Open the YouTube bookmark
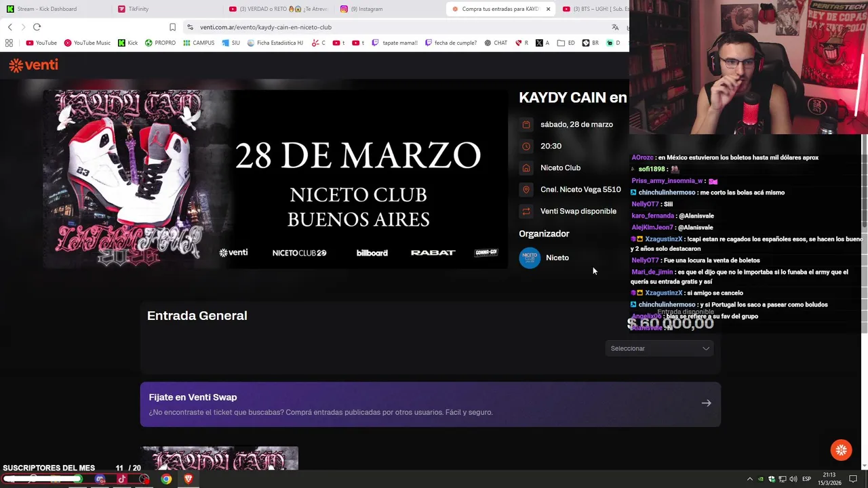Viewport: 868px width, 488px height. (41, 43)
